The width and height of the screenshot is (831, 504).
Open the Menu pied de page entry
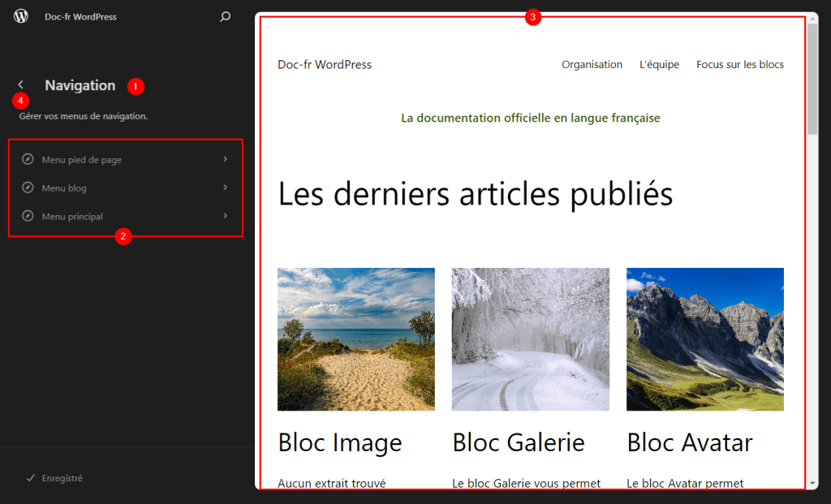pyautogui.click(x=126, y=160)
